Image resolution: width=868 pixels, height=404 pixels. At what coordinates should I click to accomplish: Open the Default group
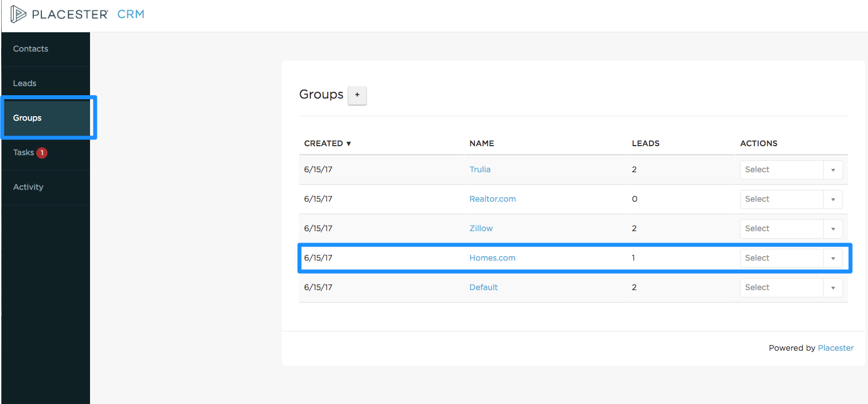(x=484, y=287)
